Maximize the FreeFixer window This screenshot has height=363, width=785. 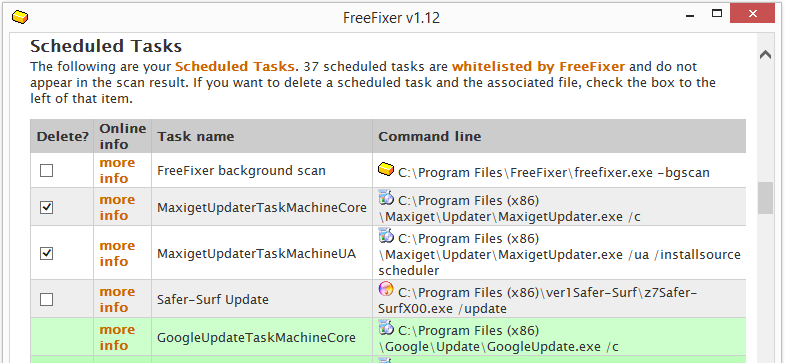717,14
